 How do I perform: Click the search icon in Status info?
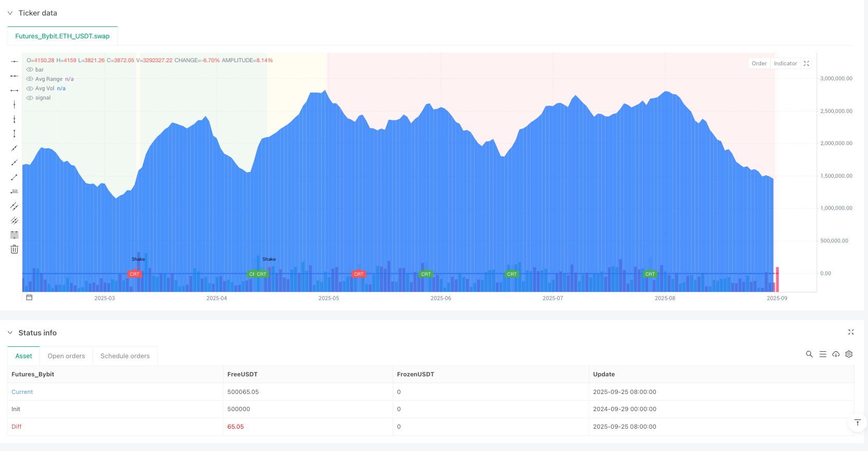809,354
